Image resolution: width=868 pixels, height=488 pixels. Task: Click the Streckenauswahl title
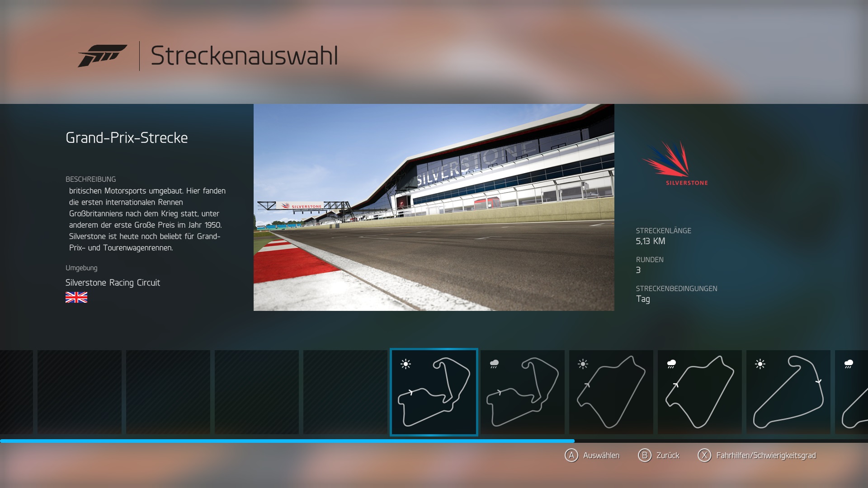point(244,56)
